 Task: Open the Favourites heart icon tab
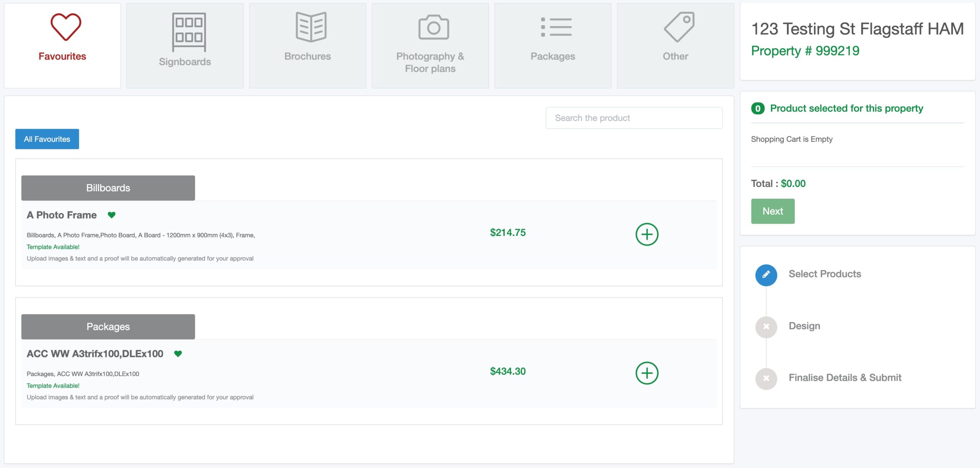click(x=66, y=27)
